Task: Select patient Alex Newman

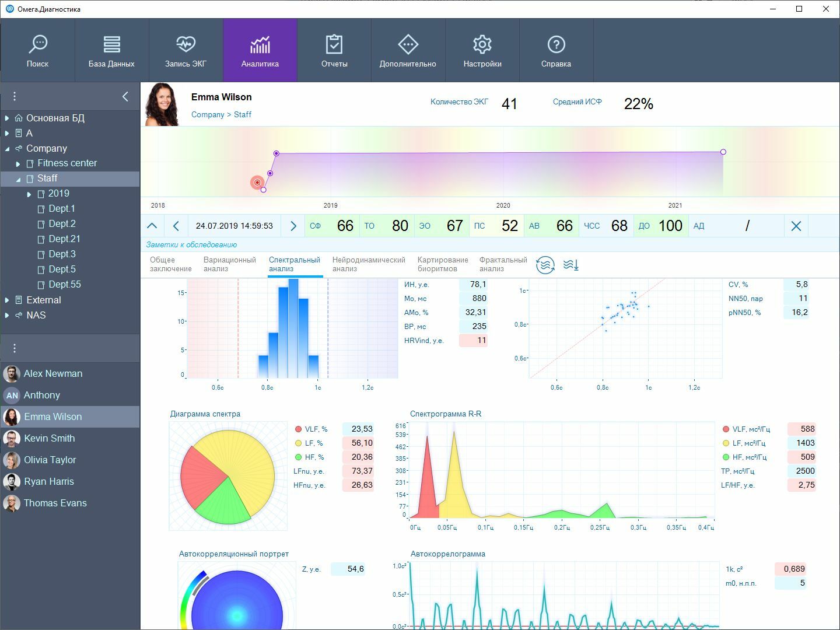Action: [x=70, y=373]
